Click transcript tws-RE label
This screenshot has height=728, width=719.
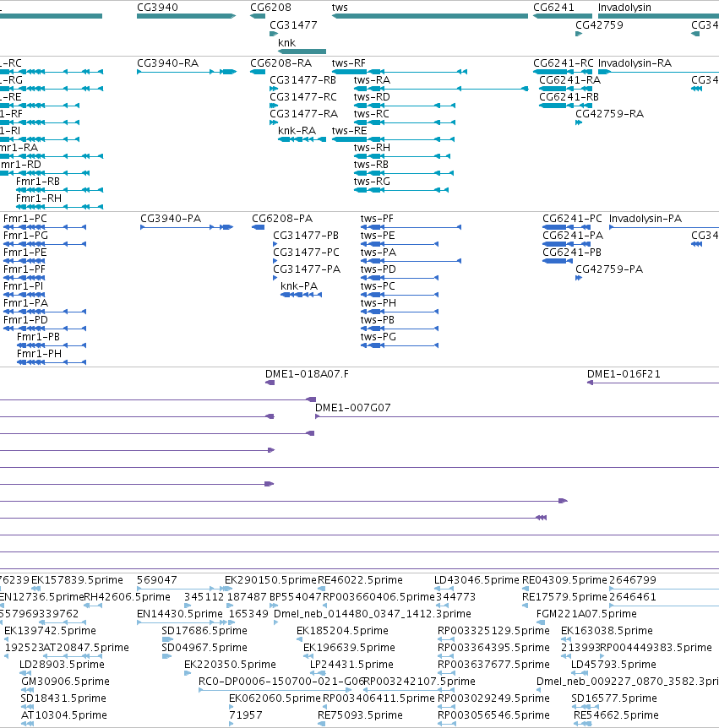pyautogui.click(x=349, y=131)
